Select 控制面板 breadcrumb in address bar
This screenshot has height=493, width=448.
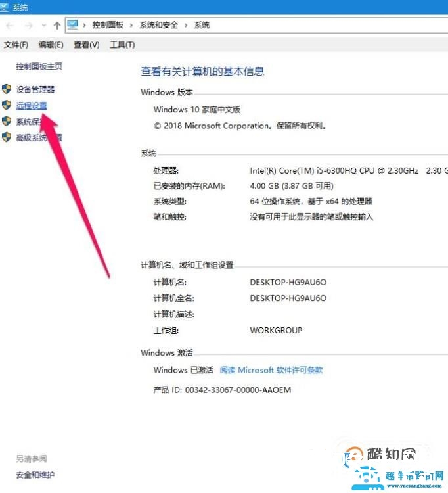click(x=108, y=25)
